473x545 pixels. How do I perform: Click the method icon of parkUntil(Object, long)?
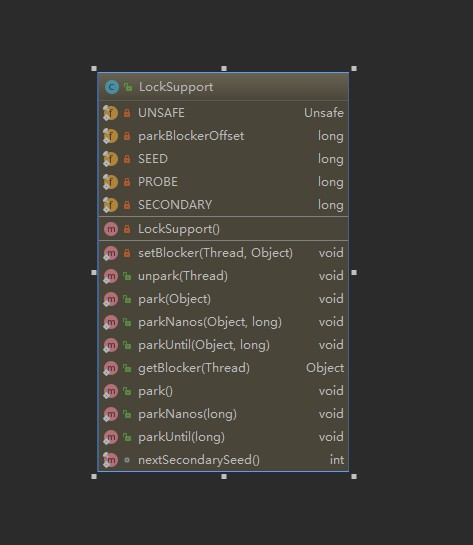click(x=111, y=345)
